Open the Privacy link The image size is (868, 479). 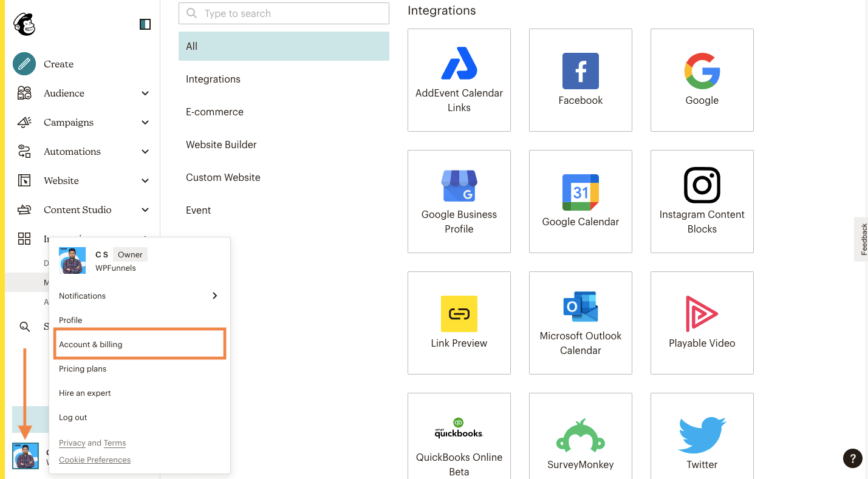point(72,443)
